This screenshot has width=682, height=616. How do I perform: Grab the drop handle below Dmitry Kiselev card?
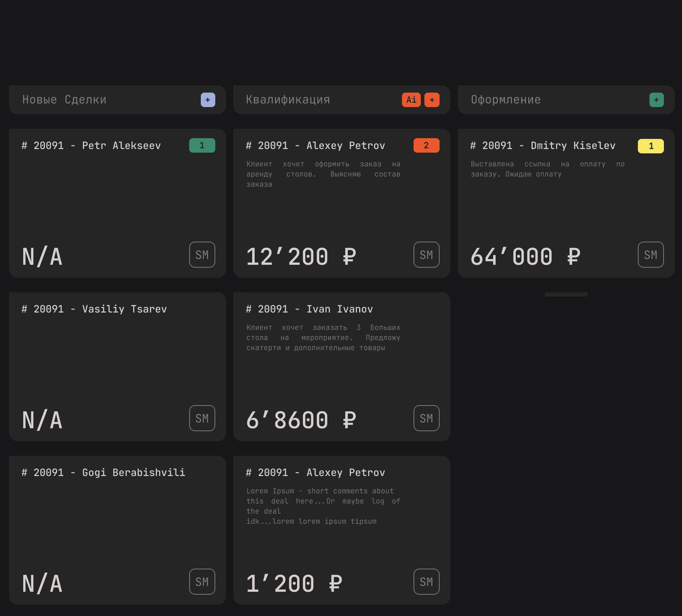pos(566,294)
